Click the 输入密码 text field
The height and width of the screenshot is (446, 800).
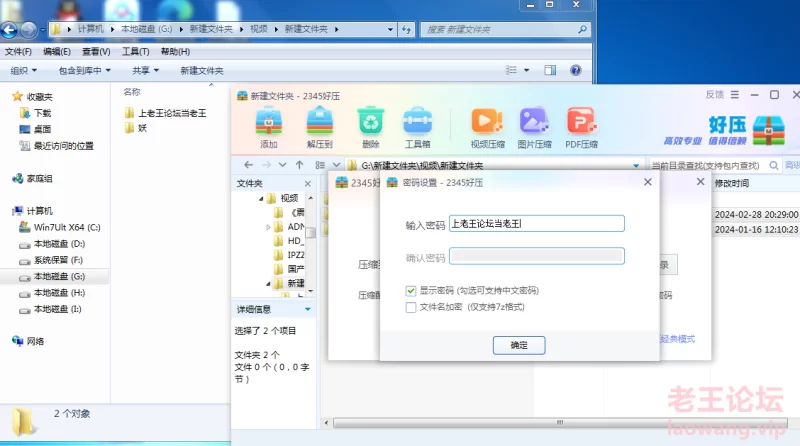[x=537, y=224]
